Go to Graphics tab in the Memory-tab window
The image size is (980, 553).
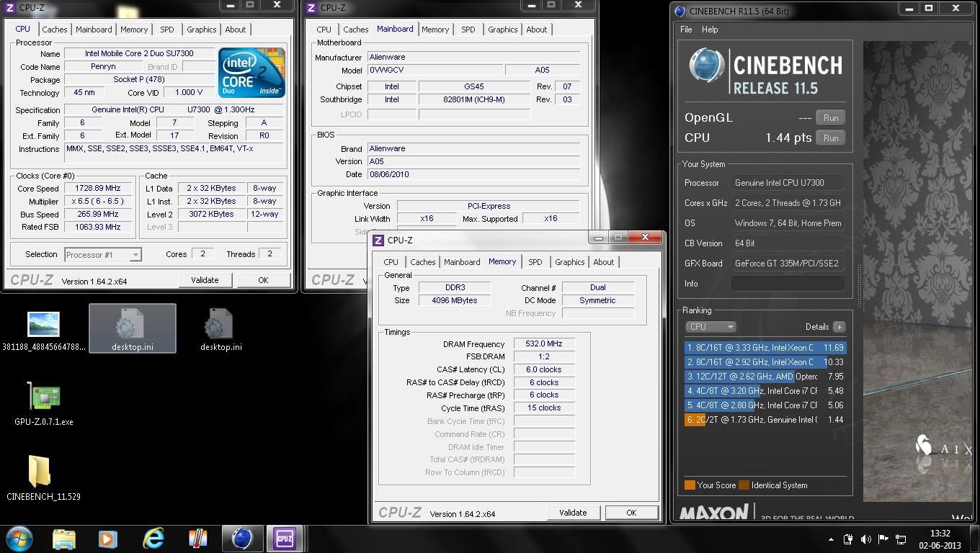(569, 262)
